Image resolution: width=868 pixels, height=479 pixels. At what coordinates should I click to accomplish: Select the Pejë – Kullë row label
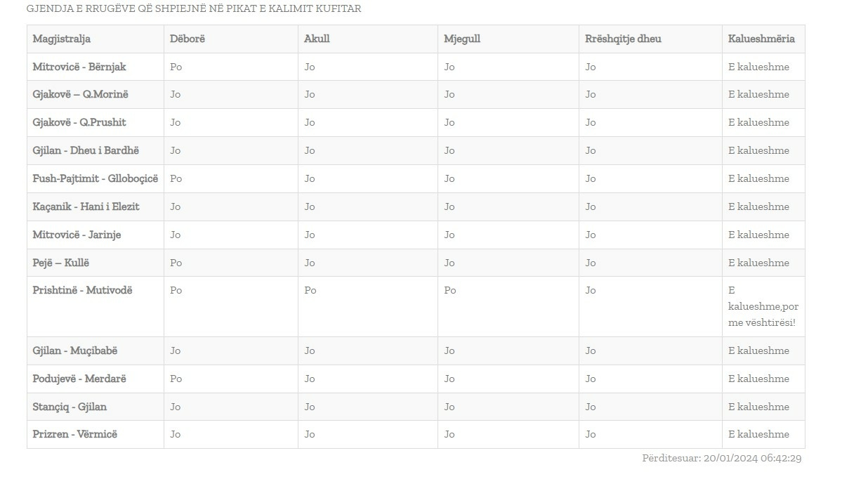(x=61, y=263)
